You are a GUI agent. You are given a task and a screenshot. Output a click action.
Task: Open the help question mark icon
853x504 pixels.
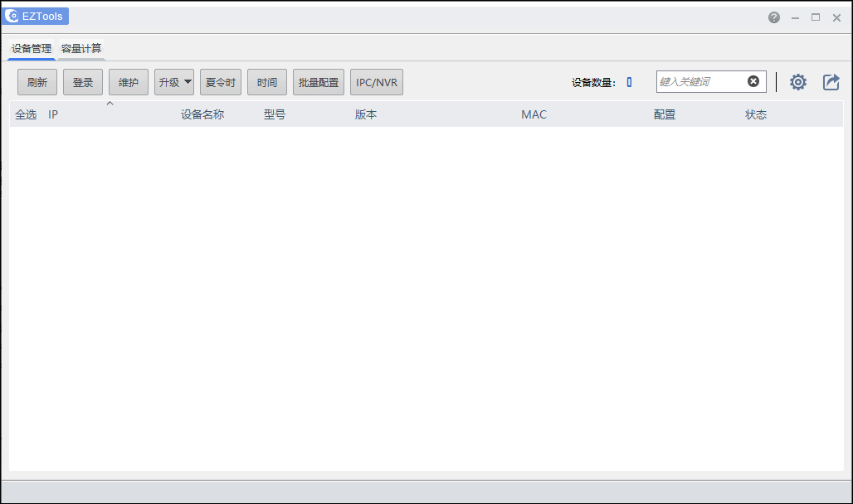[773, 17]
